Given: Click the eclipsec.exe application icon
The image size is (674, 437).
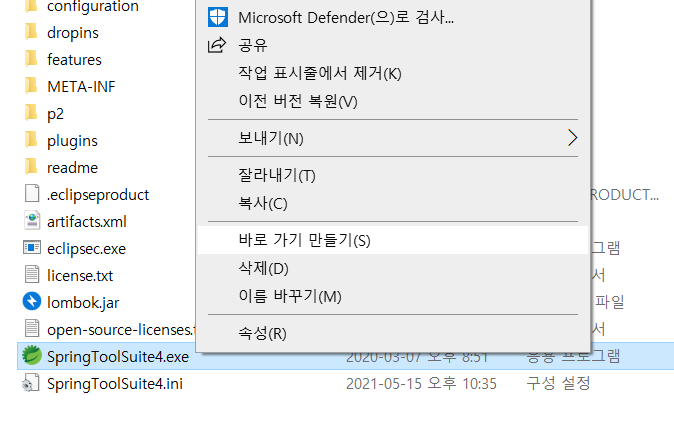Looking at the screenshot, I should tap(32, 248).
